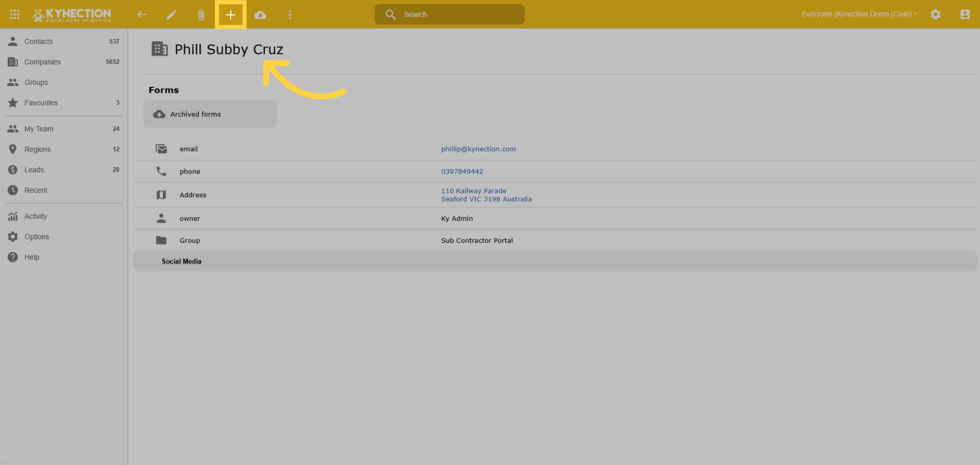Open Contacts in the sidebar
This screenshot has width=980, height=465.
point(64,41)
